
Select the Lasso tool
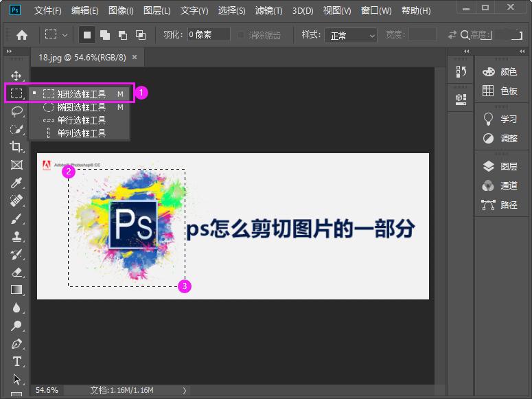pos(16,111)
